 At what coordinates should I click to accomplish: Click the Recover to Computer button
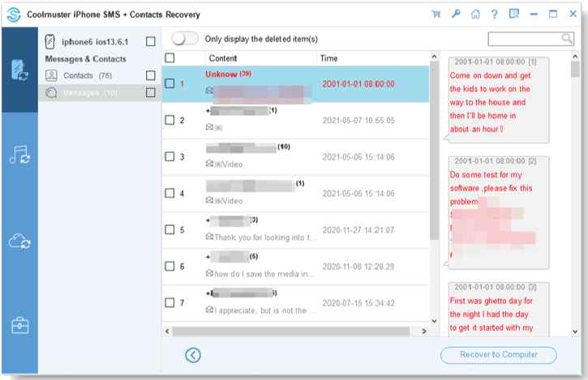pyautogui.click(x=499, y=355)
